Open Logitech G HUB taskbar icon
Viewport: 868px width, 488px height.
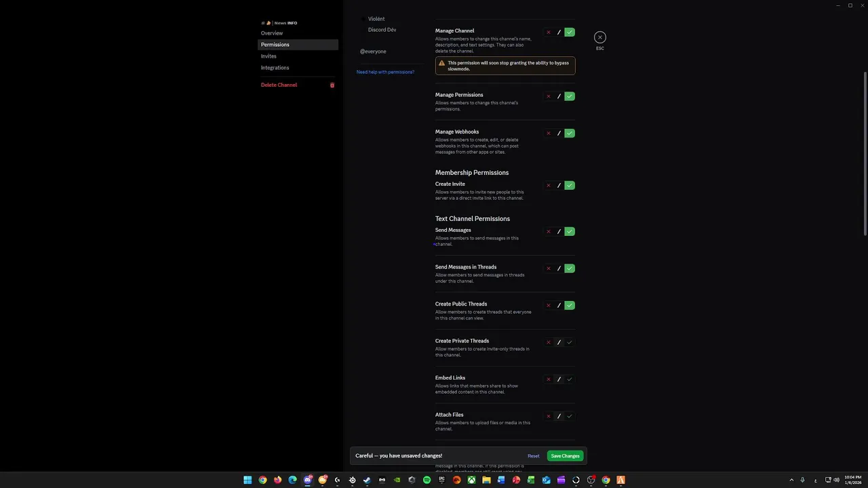point(337,480)
